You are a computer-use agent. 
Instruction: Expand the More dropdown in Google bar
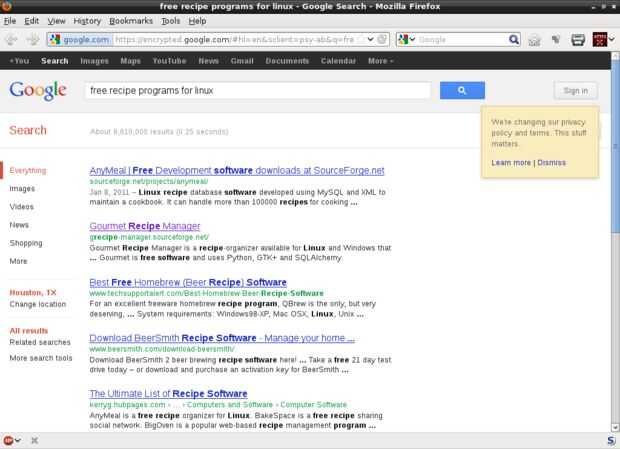click(x=381, y=61)
